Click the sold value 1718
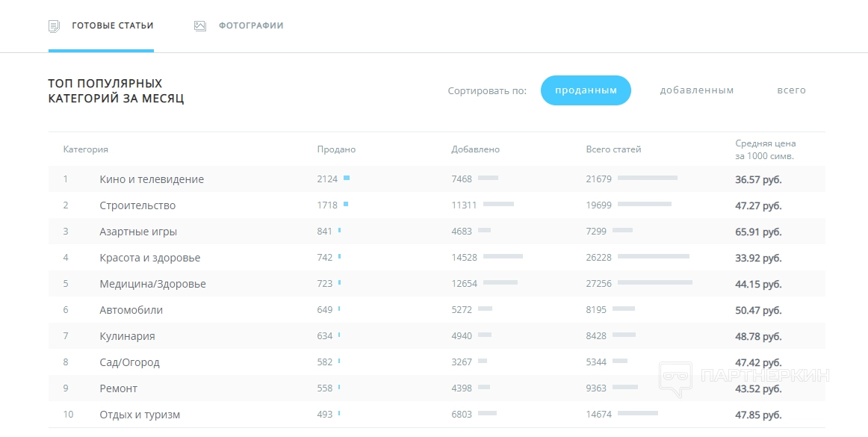The width and height of the screenshot is (868, 437). 327,205
